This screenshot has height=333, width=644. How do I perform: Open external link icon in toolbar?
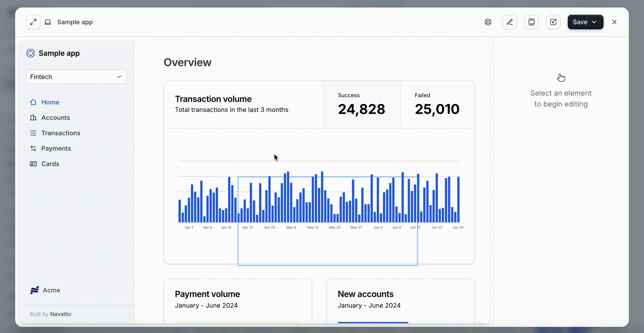coord(553,22)
